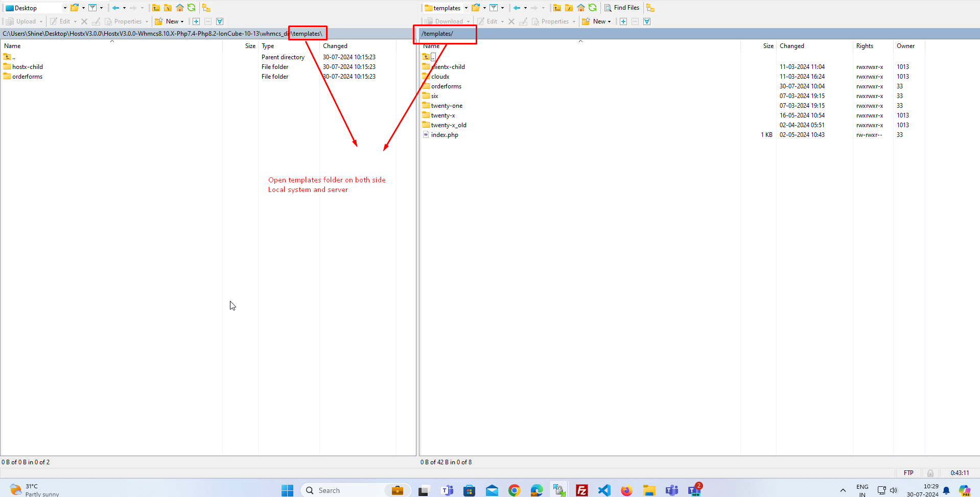Select the twenty-one folder on the server
Image resolution: width=980 pixels, height=497 pixels.
(447, 106)
